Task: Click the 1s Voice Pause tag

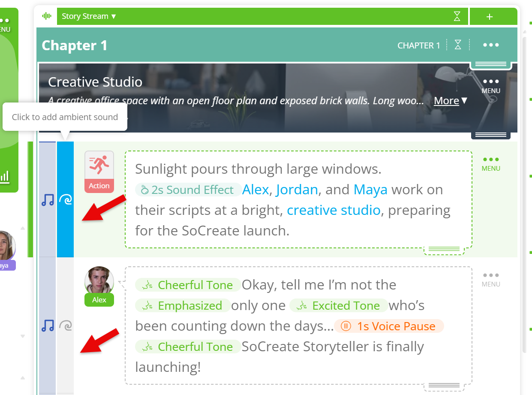Action: click(x=388, y=326)
